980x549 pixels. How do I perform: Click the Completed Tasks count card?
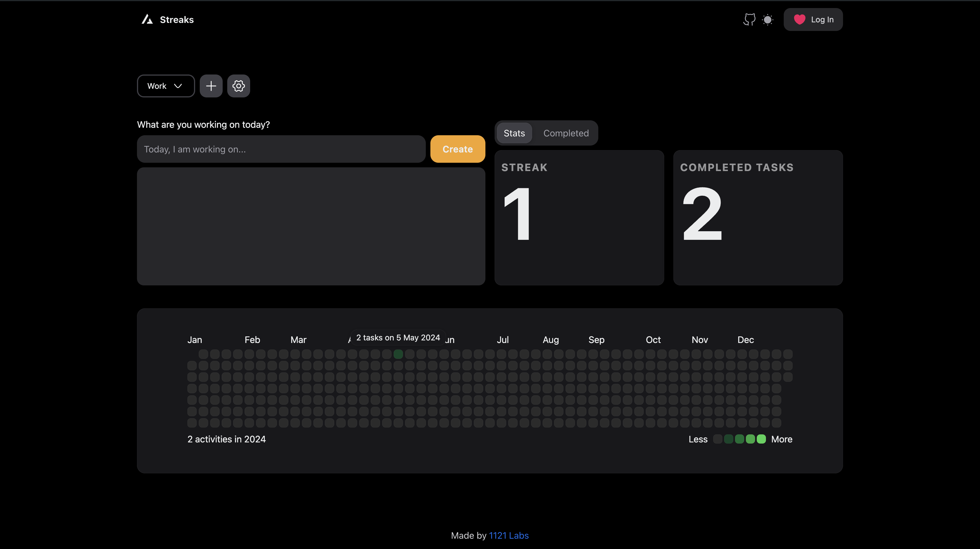click(x=758, y=217)
